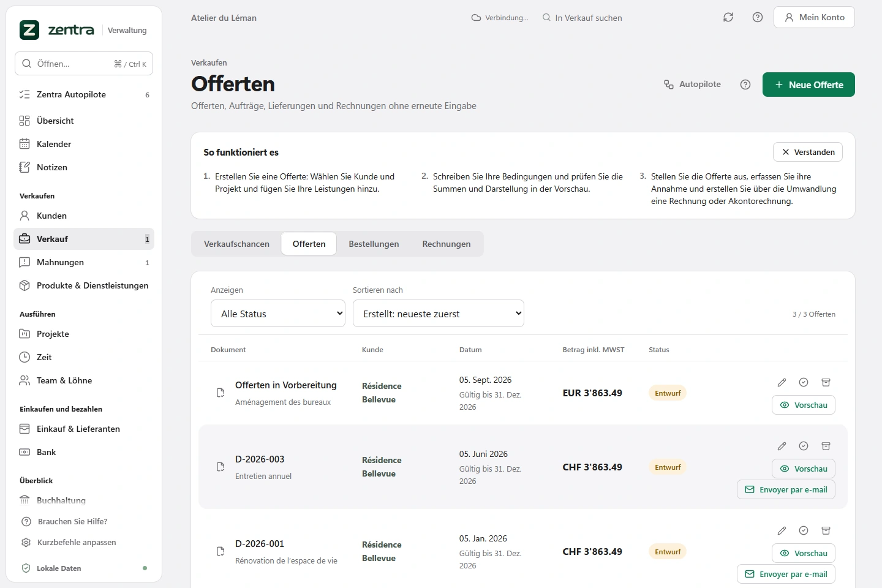Switch to the Bestellungen tab
Image resolution: width=882 pixels, height=588 pixels.
(374, 244)
